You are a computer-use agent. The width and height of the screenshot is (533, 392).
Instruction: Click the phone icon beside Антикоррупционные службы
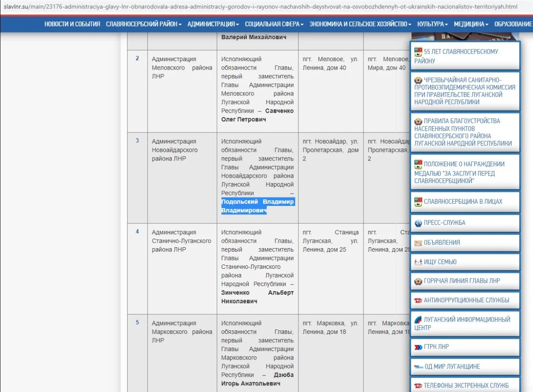coord(418,300)
